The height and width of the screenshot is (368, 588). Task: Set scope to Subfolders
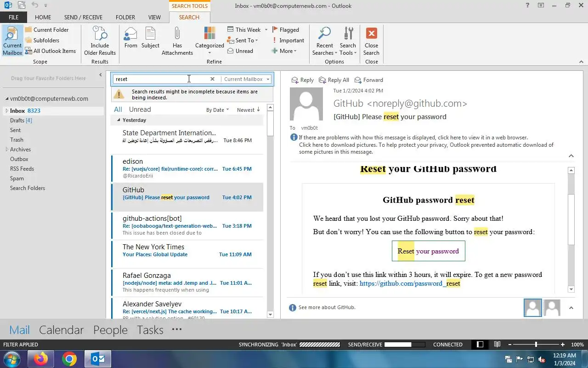click(x=42, y=40)
